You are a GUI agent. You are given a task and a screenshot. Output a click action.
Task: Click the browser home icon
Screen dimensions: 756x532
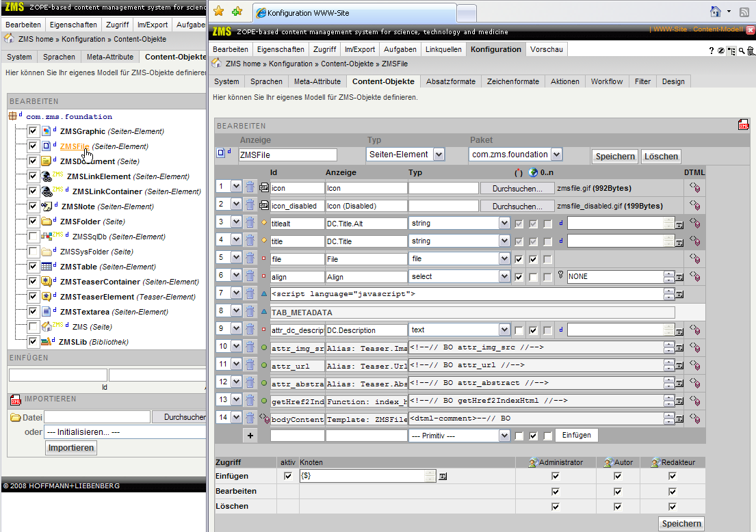pyautogui.click(x=716, y=12)
